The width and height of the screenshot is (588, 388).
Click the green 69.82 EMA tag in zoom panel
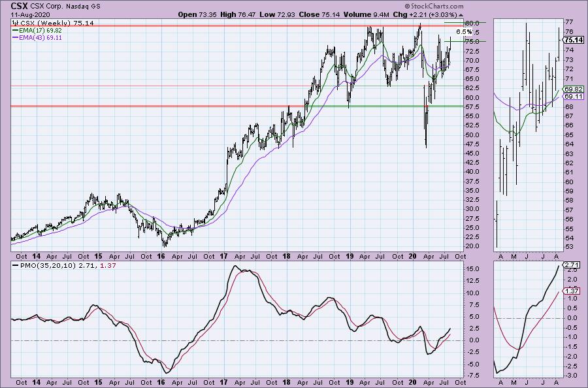coord(573,89)
